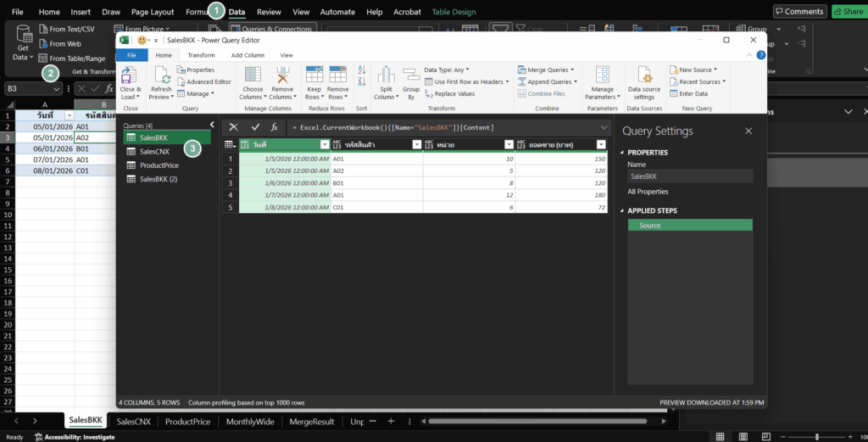The width and height of the screenshot is (868, 442).
Task: Sort ascending with the A-Z icon
Action: 362,70
